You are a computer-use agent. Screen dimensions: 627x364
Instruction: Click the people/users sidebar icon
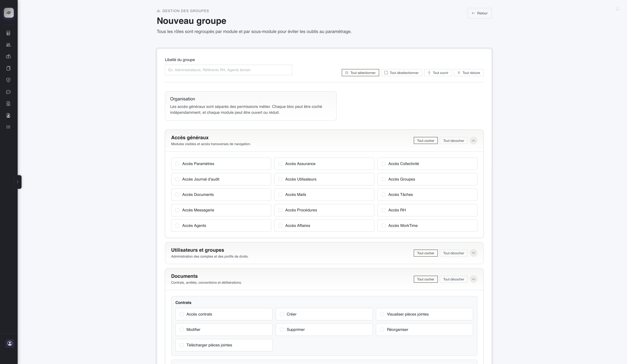[x=8, y=45]
